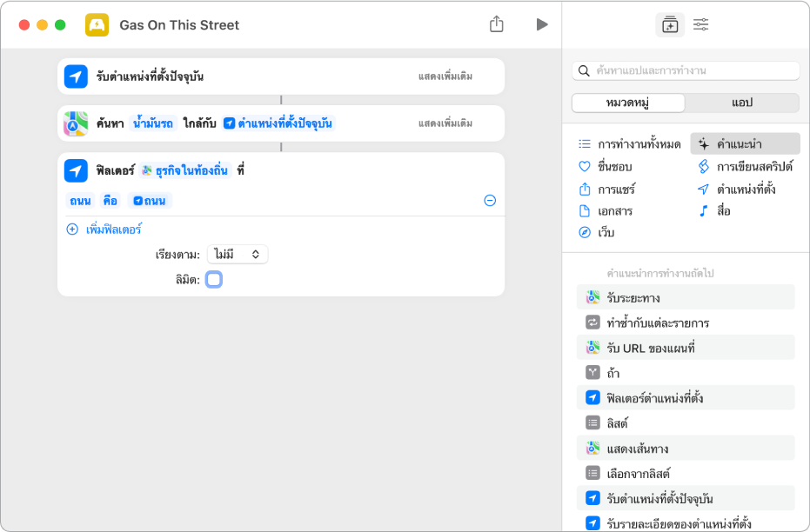This screenshot has width=810, height=532.
Task: Open the สคริปต์ category
Action: pos(745,166)
